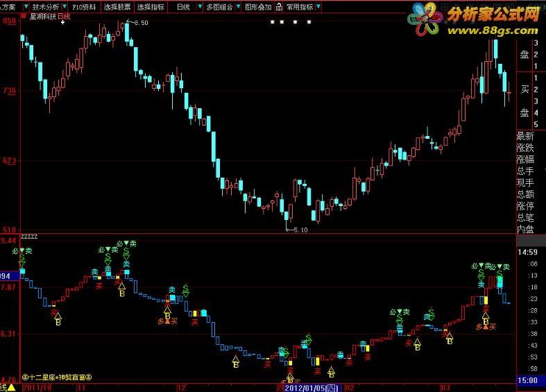Click the 选择指标 toolbar item
This screenshot has width=546, height=392.
pyautogui.click(x=151, y=7)
